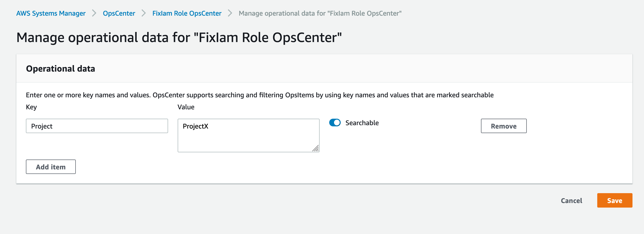The height and width of the screenshot is (234, 644).
Task: Click the Operational data section heading
Action: point(60,68)
